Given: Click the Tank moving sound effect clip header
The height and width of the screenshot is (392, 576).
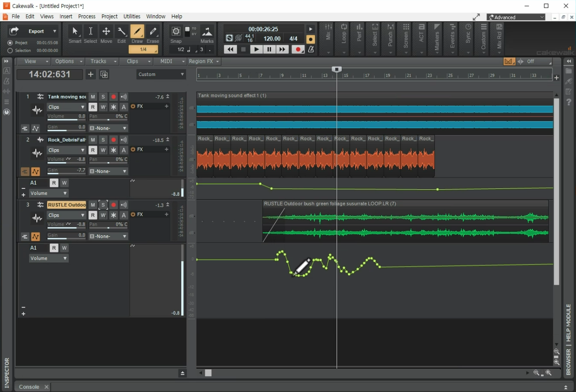Looking at the screenshot, I should click(x=374, y=95).
